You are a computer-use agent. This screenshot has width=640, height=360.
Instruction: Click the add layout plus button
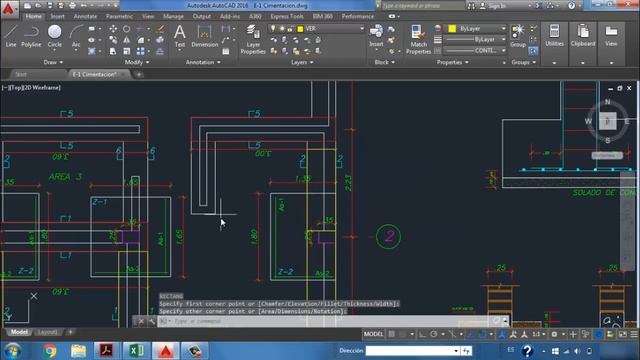pyautogui.click(x=70, y=332)
